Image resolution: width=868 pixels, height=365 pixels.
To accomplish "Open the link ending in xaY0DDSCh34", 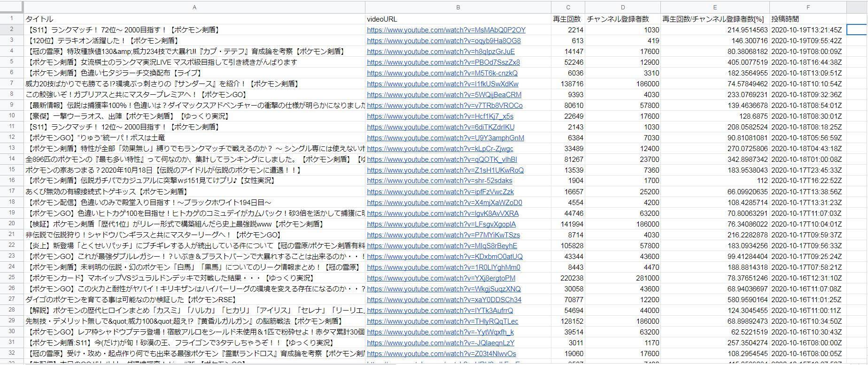I will [444, 300].
